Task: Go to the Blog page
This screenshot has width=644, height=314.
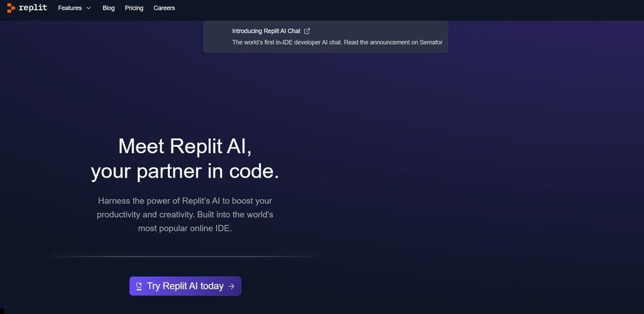Action: tap(108, 8)
